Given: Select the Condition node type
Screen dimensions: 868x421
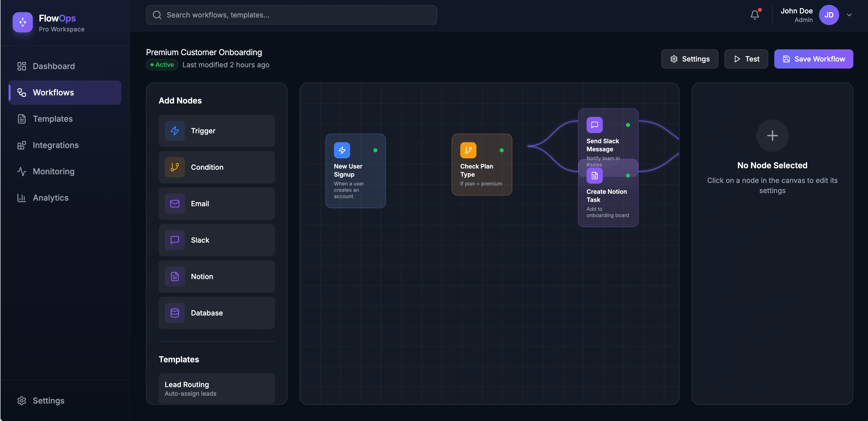Looking at the screenshot, I should pos(216,167).
